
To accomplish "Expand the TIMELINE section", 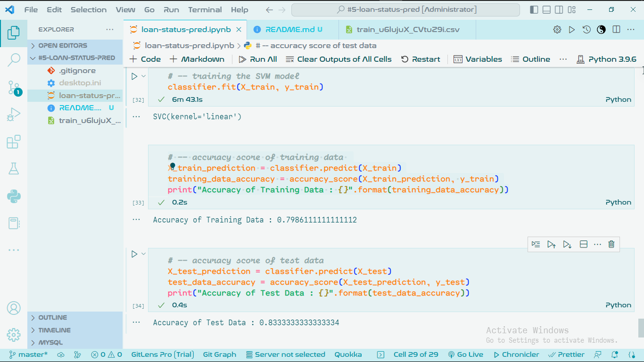I will pos(75,330).
